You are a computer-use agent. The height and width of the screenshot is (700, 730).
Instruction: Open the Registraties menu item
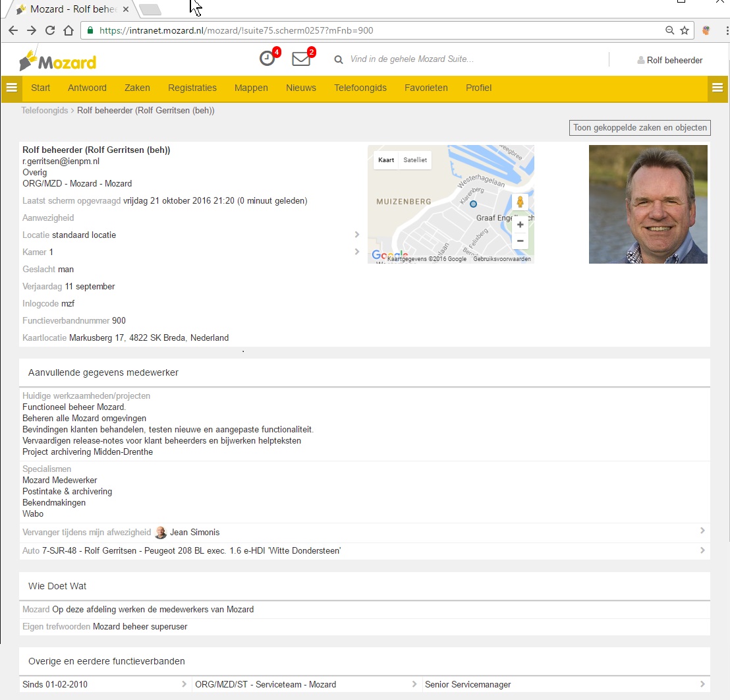192,88
